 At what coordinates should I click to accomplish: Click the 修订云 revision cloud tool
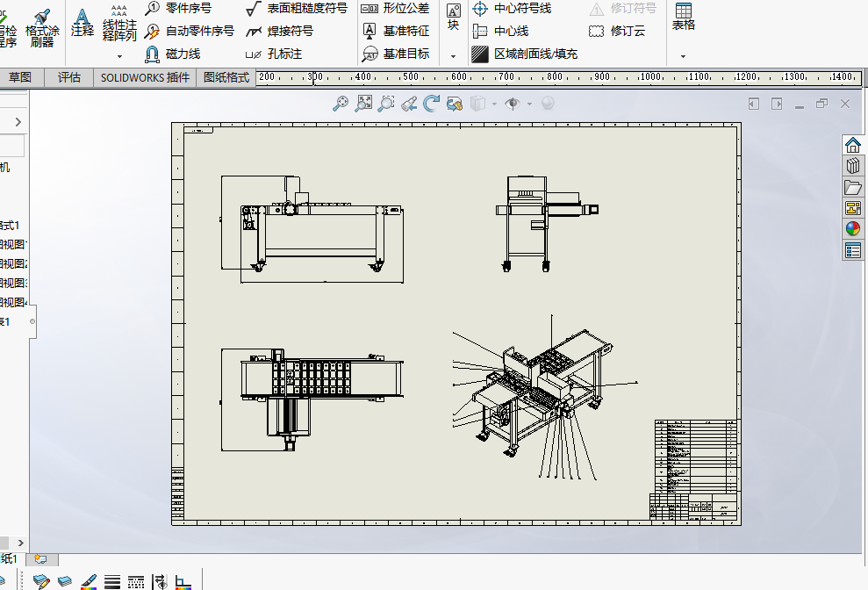point(617,31)
